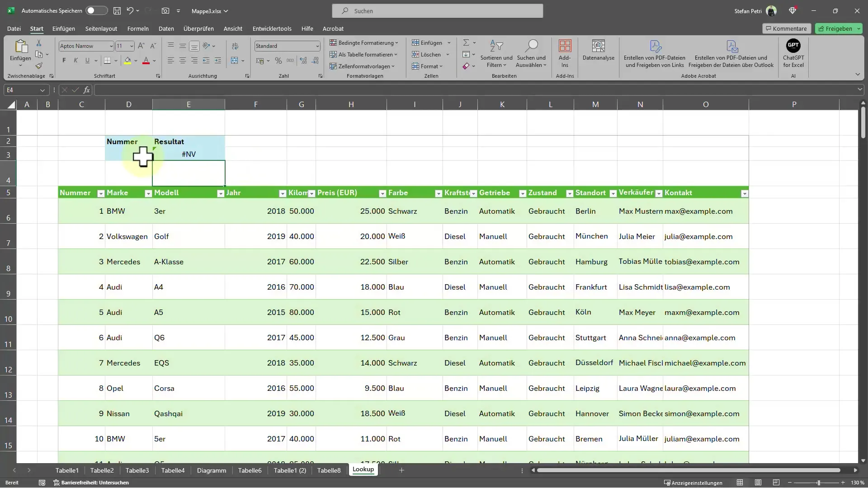Expand the Zahl format dropdown
868x488 pixels.
pos(316,46)
